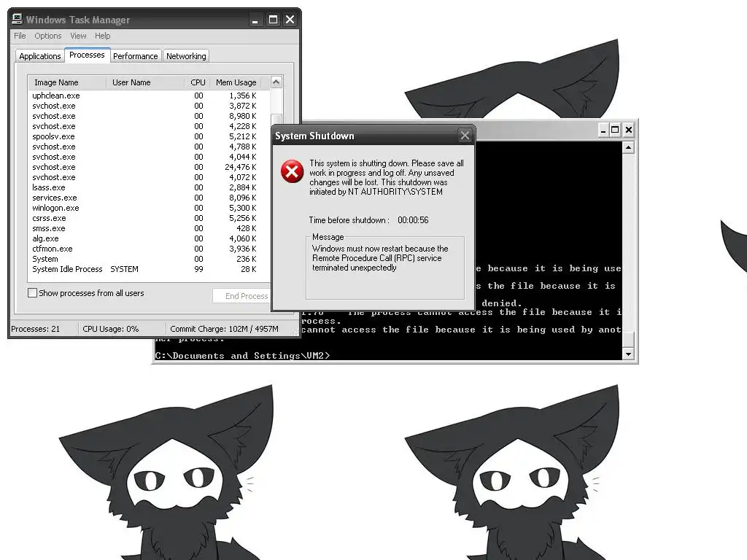
Task: Select the services.exe process row
Action: pos(144,198)
